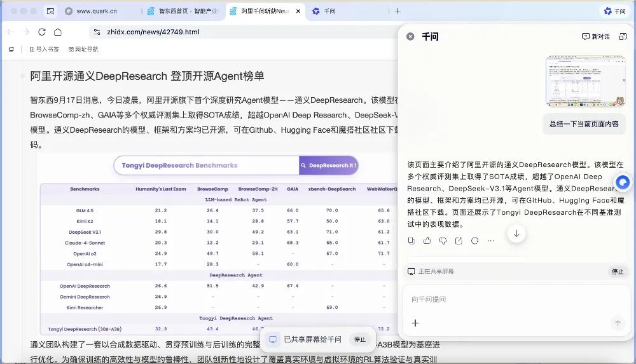
Task: Click the blue floating chat bubble icon
Action: coord(623,182)
